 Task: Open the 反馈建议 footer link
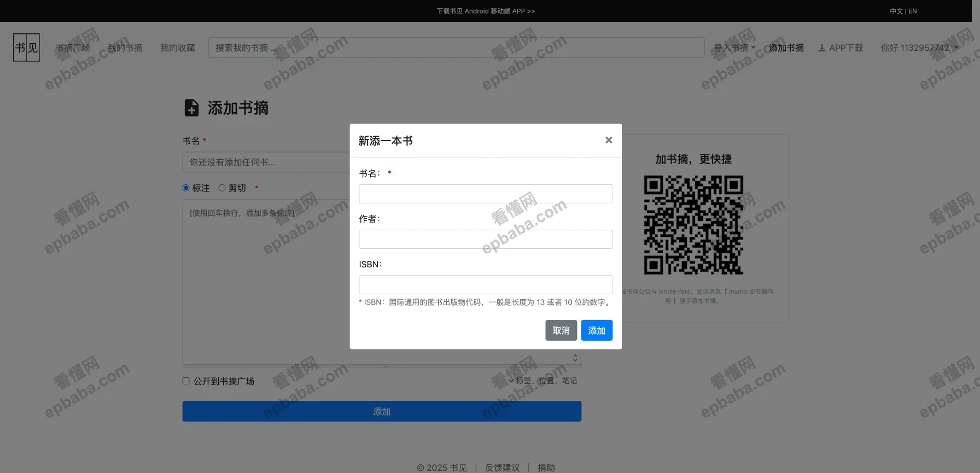[503, 468]
